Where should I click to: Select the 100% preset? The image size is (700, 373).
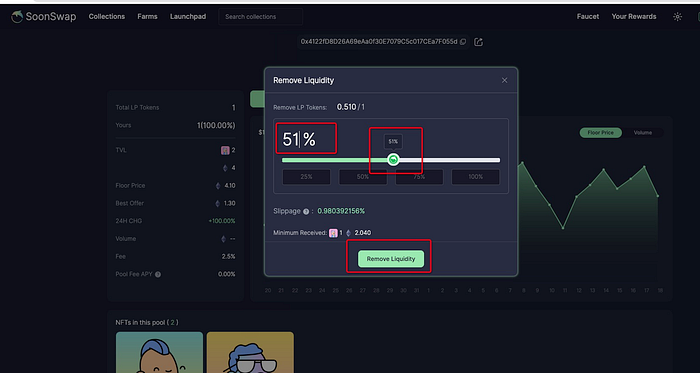coord(476,177)
